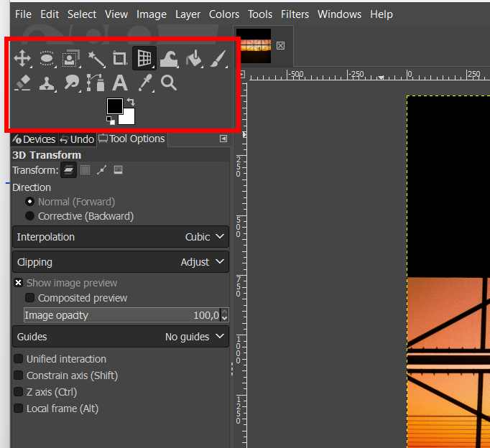Open the Interpolation dropdown set to Cubic
The height and width of the screenshot is (448, 490).
120,237
